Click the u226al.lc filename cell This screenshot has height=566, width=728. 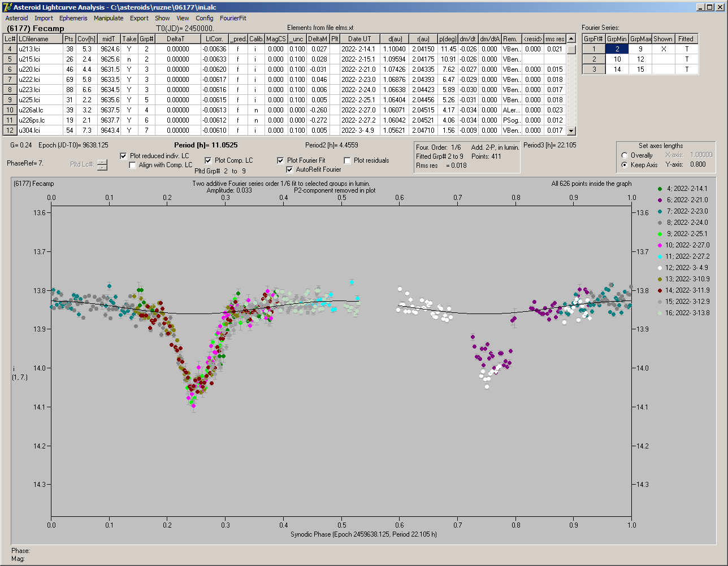click(39, 110)
